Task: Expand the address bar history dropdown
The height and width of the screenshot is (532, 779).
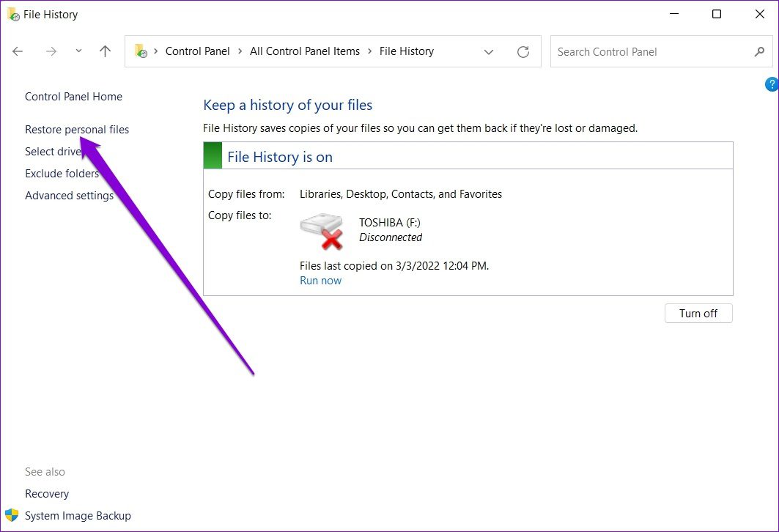Action: click(x=489, y=51)
